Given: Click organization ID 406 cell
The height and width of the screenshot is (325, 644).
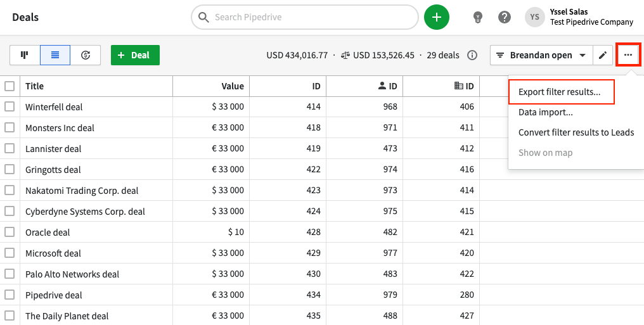Looking at the screenshot, I should pyautogui.click(x=467, y=106).
